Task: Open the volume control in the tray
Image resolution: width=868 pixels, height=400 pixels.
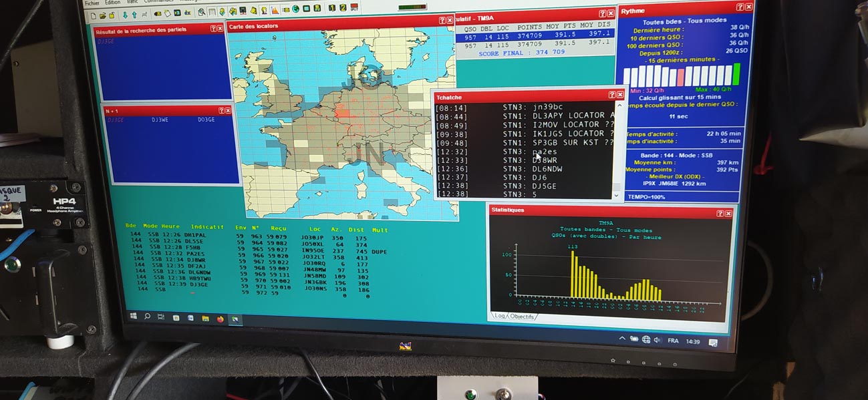Action: click(x=658, y=340)
